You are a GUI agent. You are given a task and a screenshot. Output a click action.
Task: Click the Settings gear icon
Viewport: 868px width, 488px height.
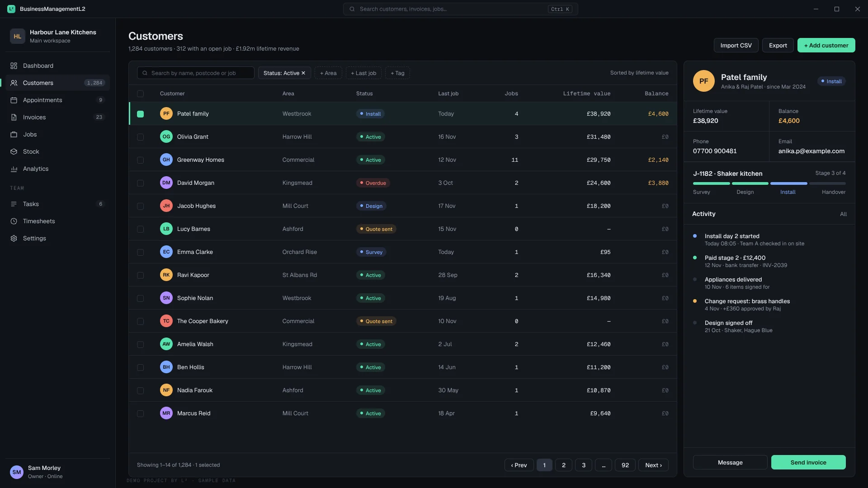tap(14, 239)
